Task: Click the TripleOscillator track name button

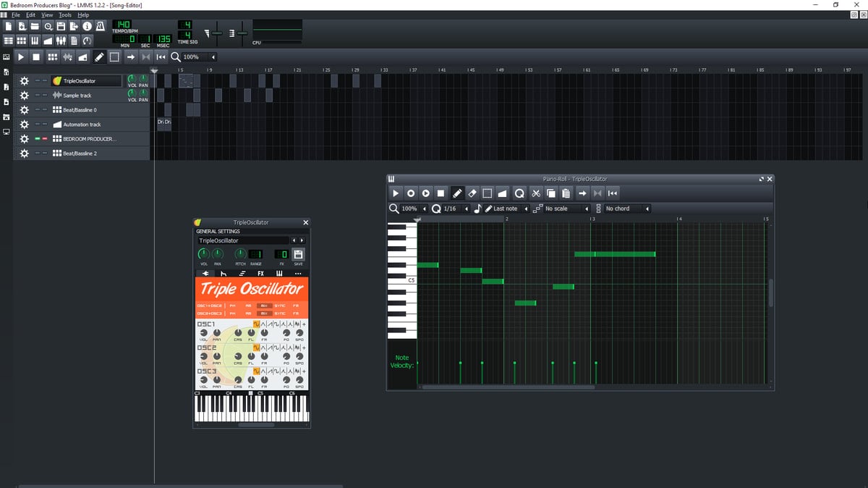Action: click(x=85, y=80)
